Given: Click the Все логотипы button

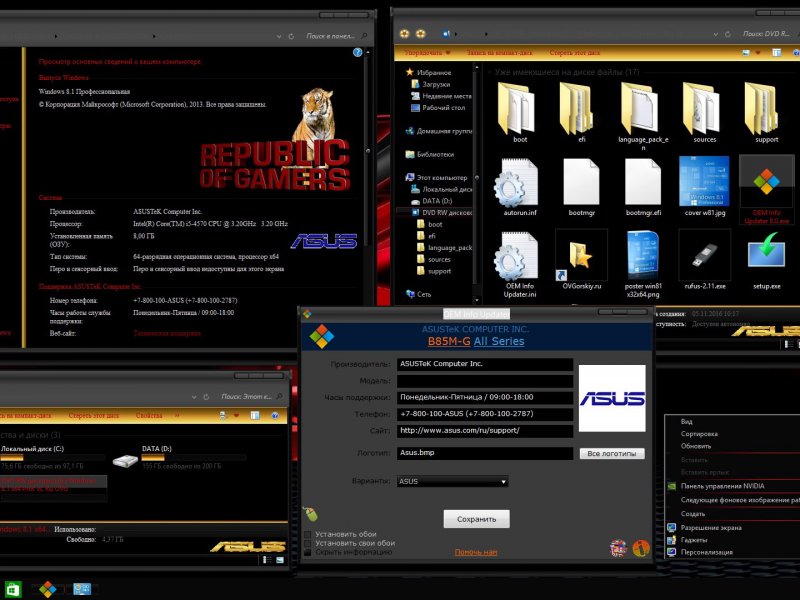Looking at the screenshot, I should pyautogui.click(x=612, y=453).
